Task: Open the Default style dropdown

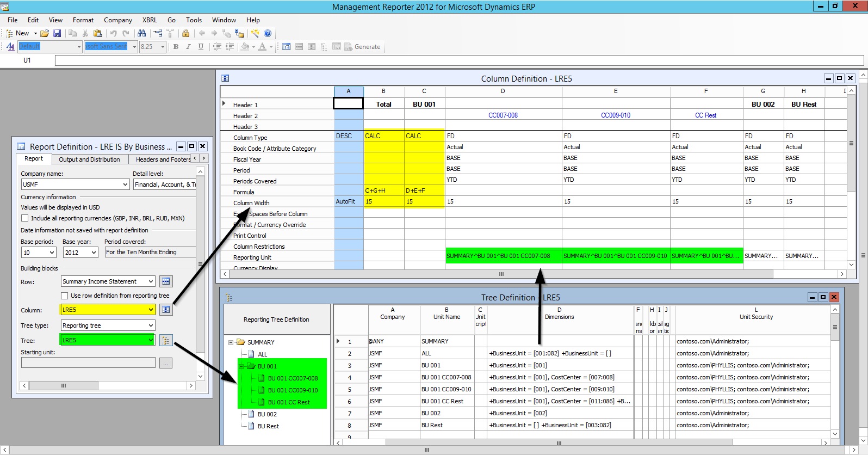Action: (79, 47)
